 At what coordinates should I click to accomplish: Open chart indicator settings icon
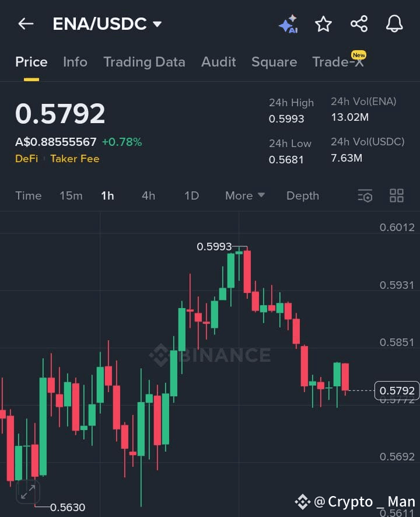tap(365, 195)
